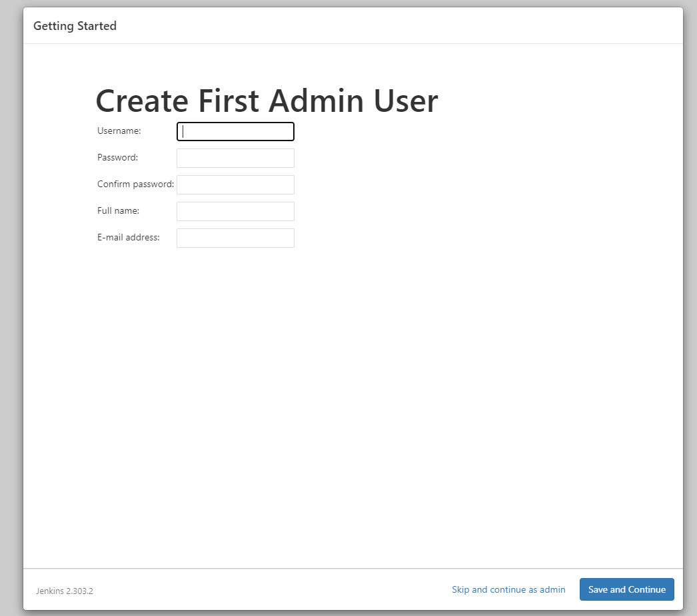697x616 pixels.
Task: Click the Password label text
Action: tap(117, 158)
